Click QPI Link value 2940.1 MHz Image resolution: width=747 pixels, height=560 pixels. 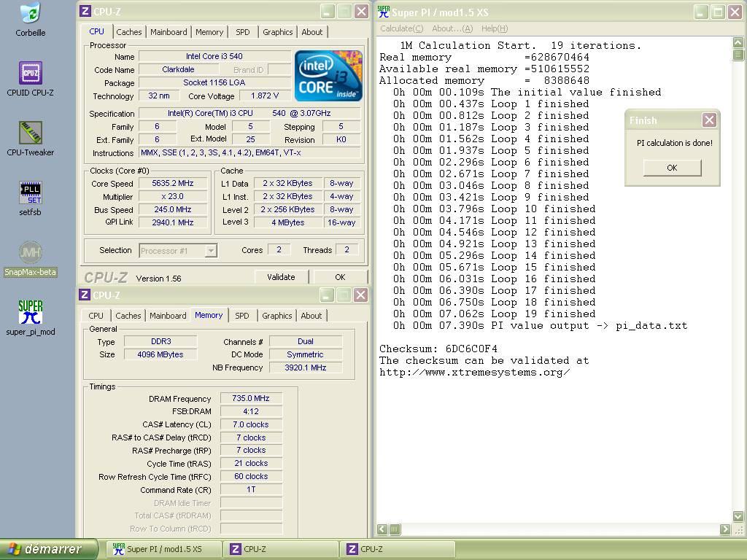[x=173, y=222]
